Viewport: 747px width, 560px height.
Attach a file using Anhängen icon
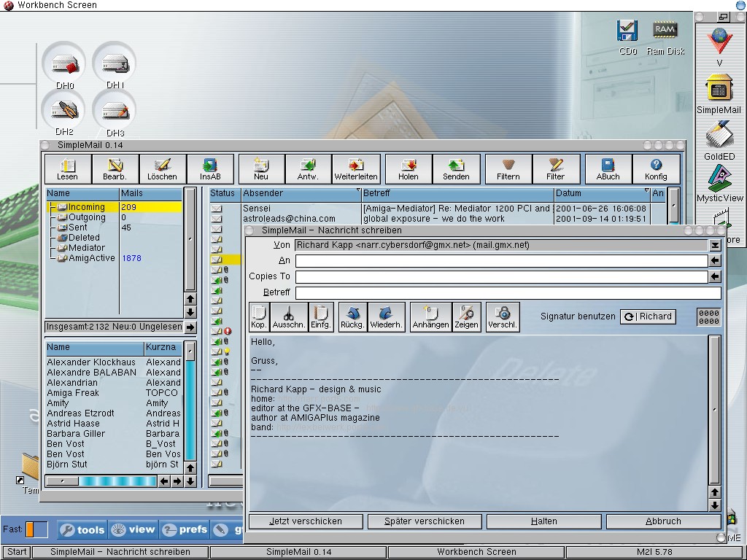[x=430, y=317]
